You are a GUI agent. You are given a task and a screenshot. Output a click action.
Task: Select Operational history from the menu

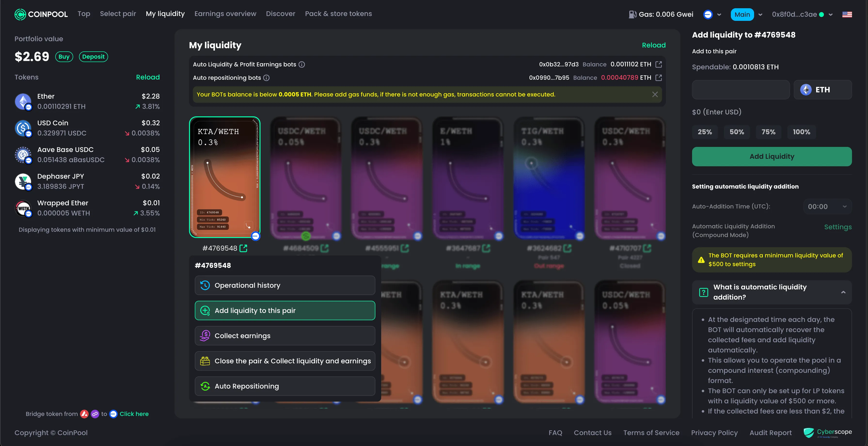pyautogui.click(x=285, y=285)
